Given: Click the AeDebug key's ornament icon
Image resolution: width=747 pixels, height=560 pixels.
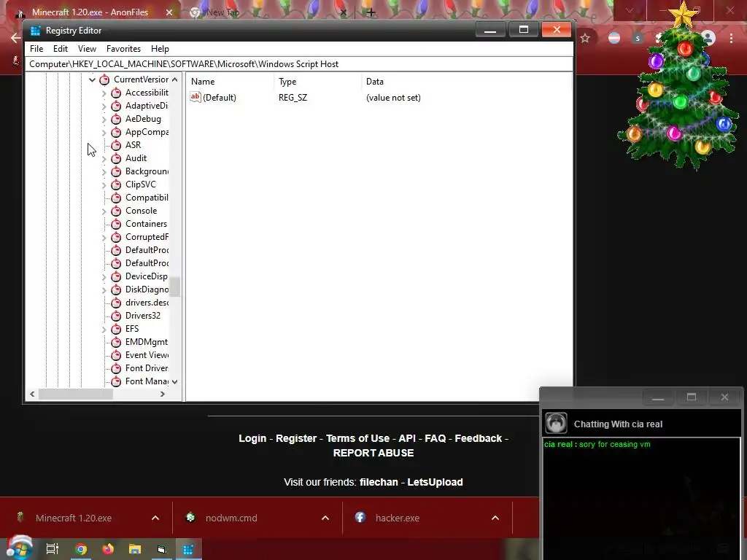Looking at the screenshot, I should pyautogui.click(x=116, y=119).
